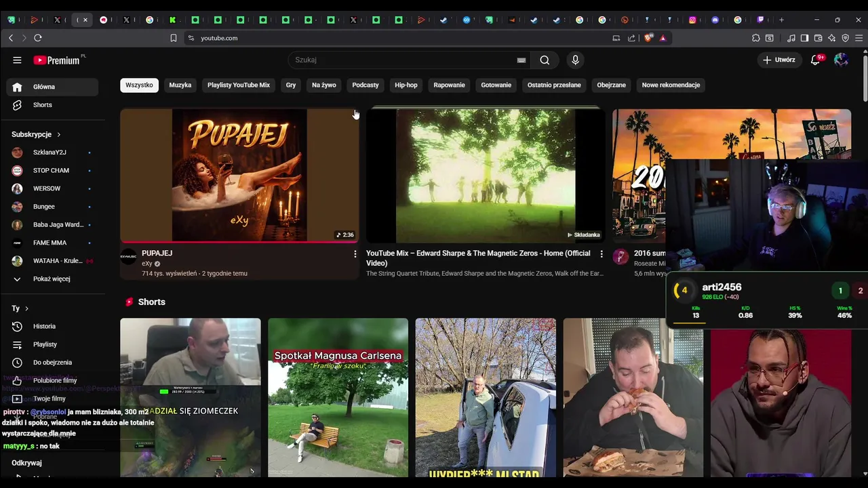Select the Rapowanie filter chip

[450, 85]
